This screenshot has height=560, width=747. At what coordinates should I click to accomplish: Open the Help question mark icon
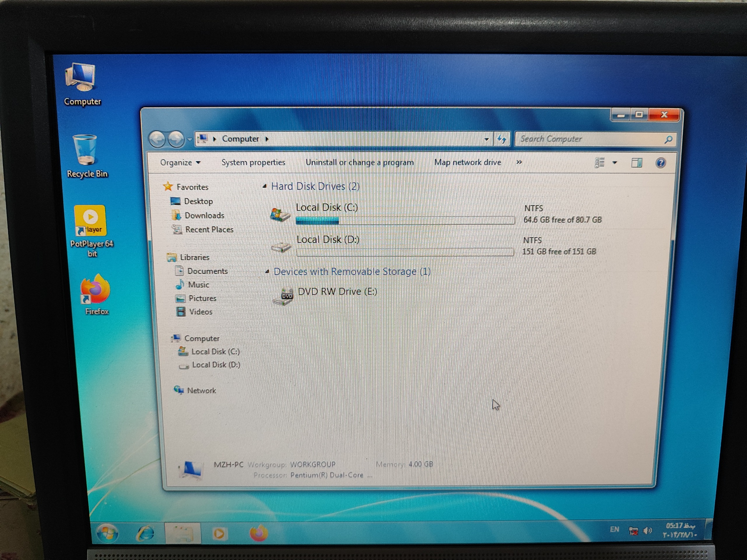pyautogui.click(x=661, y=163)
